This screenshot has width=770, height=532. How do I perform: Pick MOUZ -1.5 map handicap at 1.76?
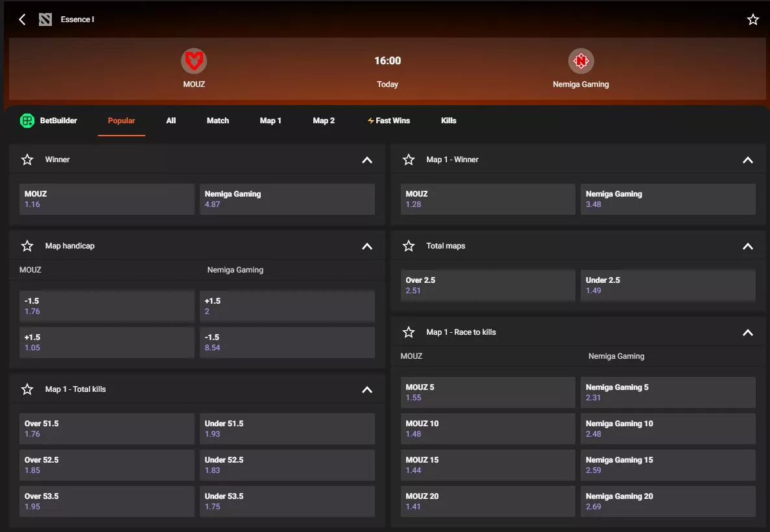tap(107, 306)
